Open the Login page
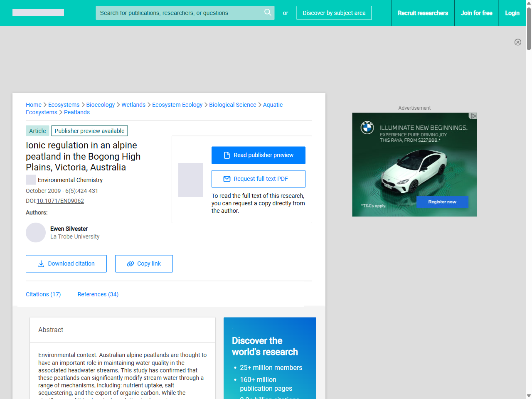 click(x=512, y=13)
